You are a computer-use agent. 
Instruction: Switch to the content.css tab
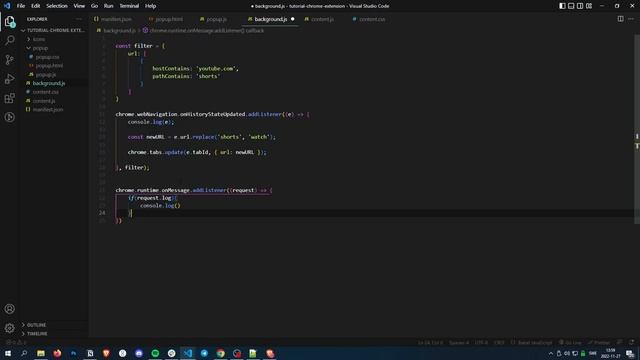(x=369, y=19)
